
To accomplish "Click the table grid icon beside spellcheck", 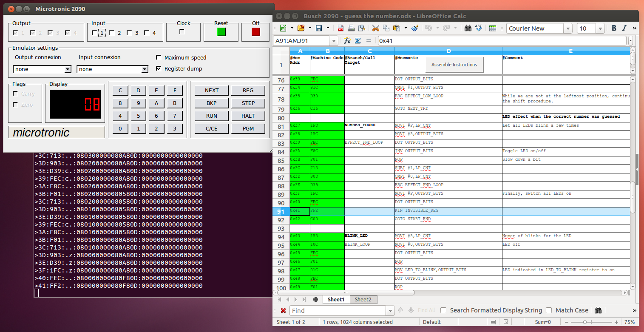I will (493, 28).
